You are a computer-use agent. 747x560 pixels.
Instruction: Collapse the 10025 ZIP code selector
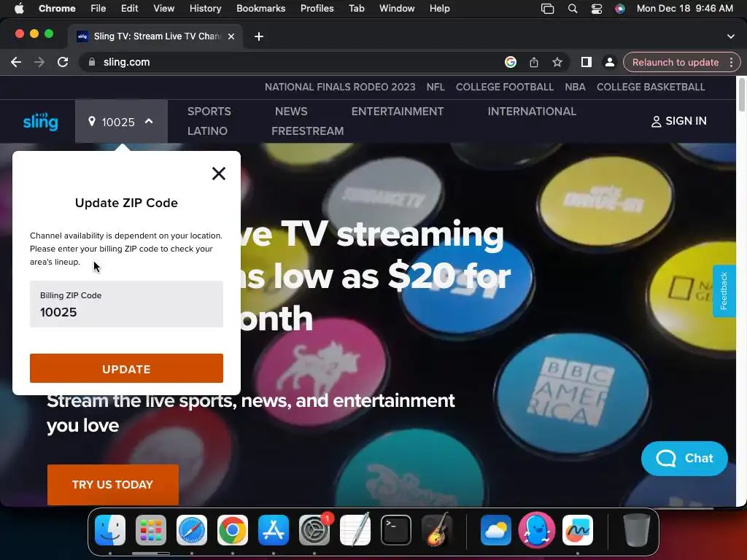click(x=149, y=122)
